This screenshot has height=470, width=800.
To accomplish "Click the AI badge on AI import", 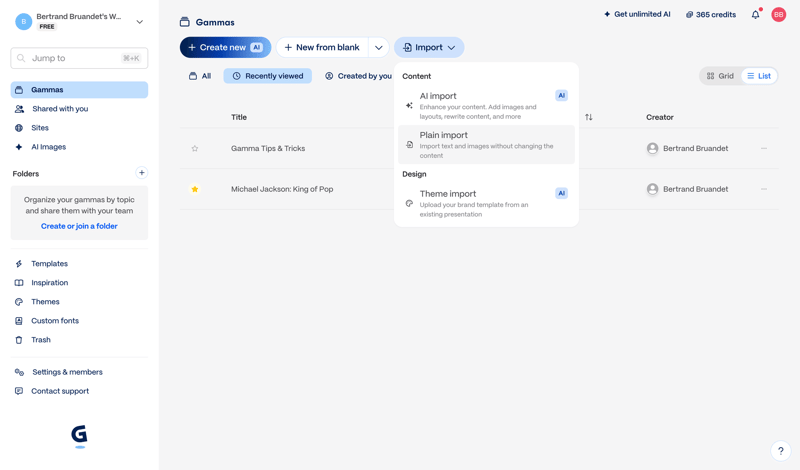I will point(561,95).
